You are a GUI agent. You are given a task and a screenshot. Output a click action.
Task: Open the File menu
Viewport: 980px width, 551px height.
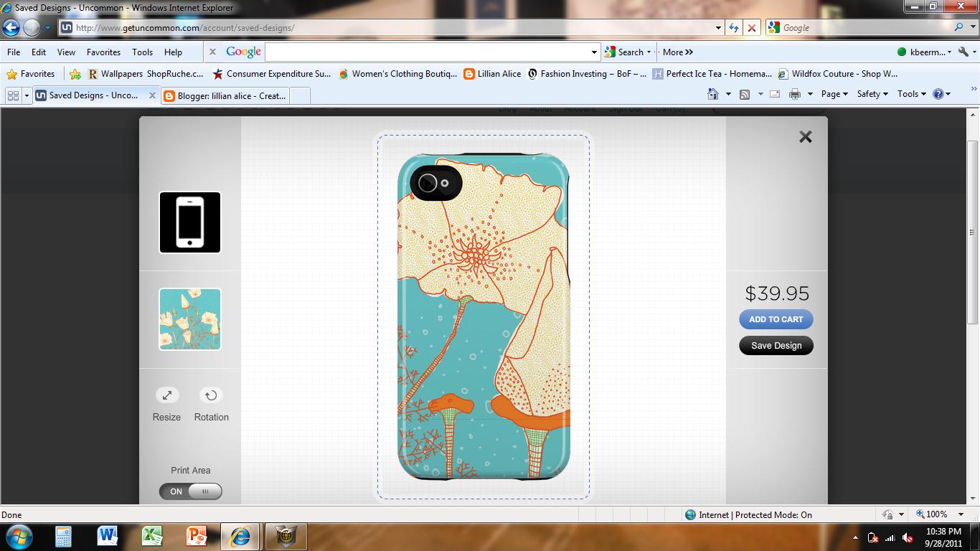[14, 52]
